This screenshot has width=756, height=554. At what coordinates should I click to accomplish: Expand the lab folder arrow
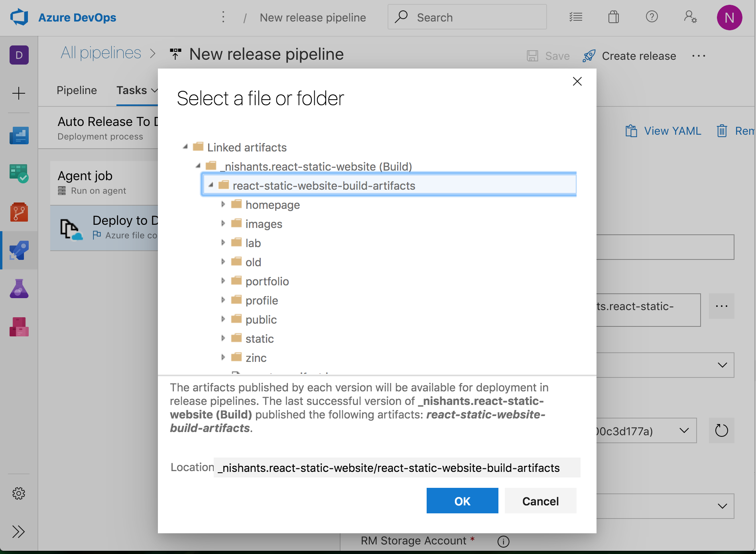pos(223,243)
